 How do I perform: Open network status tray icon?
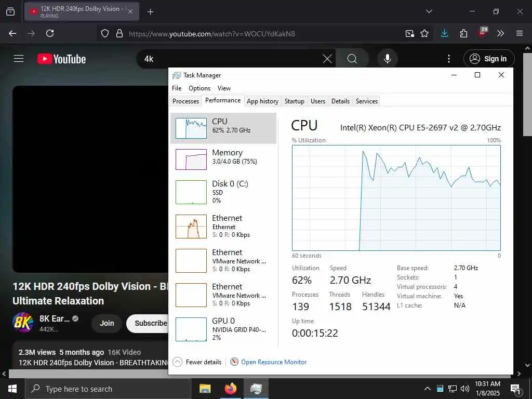pos(453,389)
